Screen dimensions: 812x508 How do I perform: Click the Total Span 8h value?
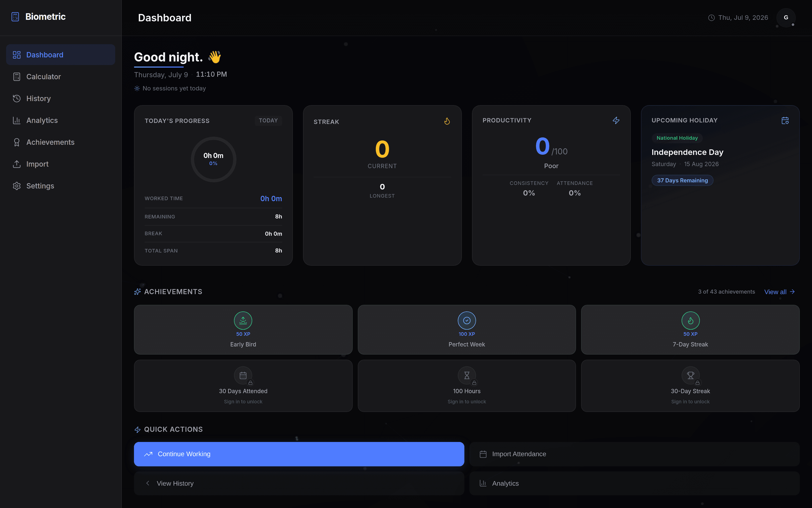pos(279,251)
